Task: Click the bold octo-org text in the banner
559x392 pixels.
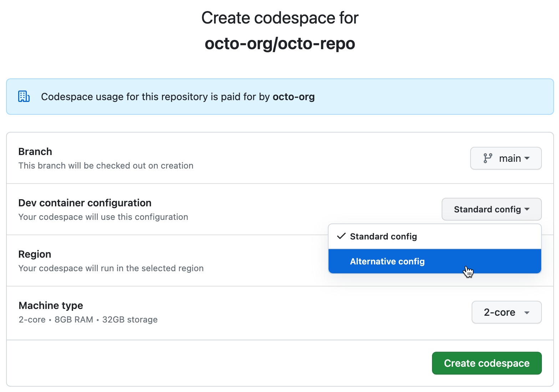Action: click(x=294, y=97)
